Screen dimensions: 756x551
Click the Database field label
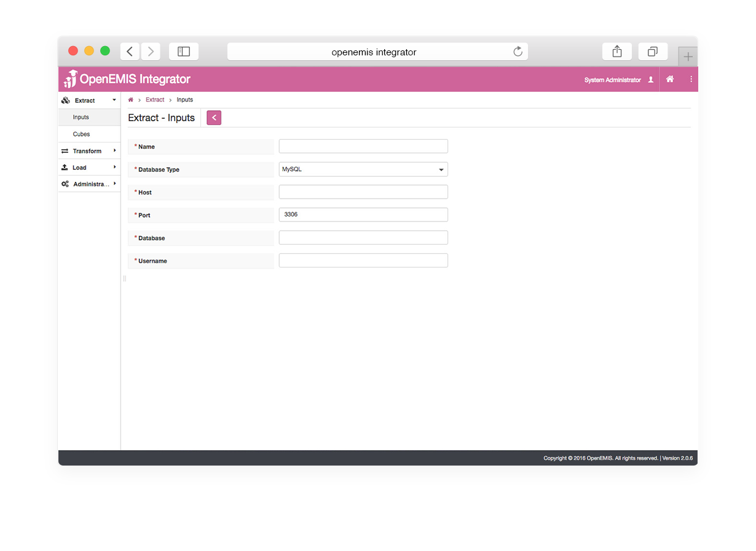tap(151, 238)
